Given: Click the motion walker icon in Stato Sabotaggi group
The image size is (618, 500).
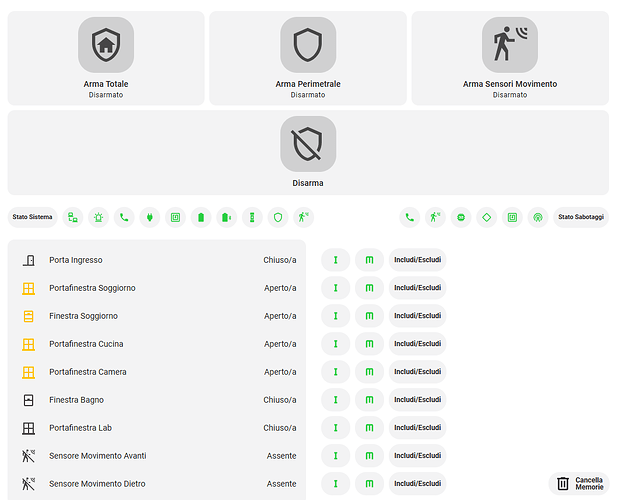Looking at the screenshot, I should point(436,217).
